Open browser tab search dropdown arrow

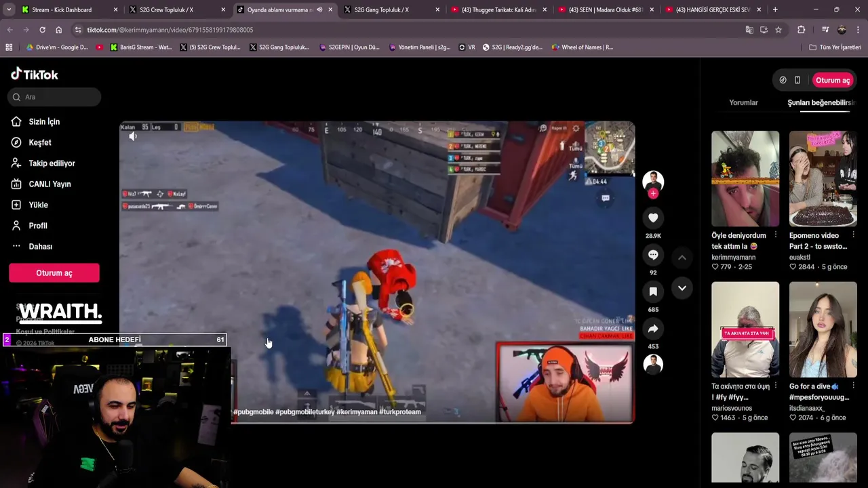click(8, 9)
